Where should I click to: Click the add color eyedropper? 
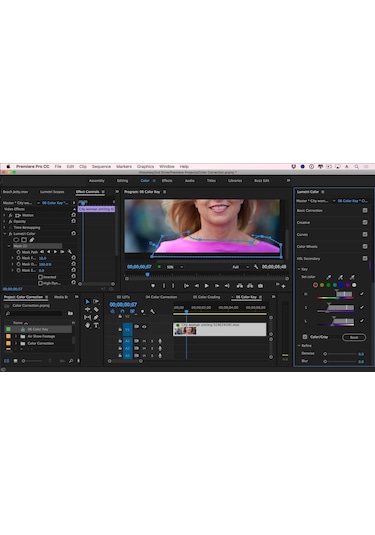pos(340,277)
